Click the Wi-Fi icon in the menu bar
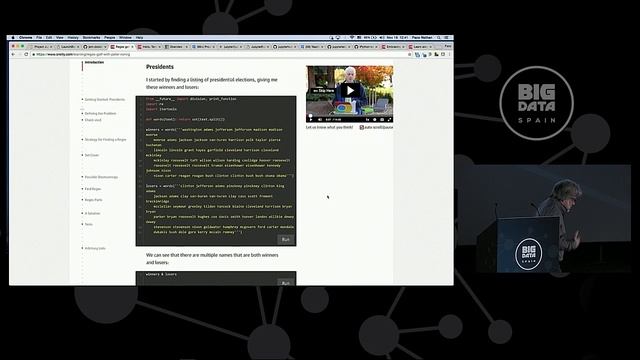This screenshot has width=640, height=360. coord(351,38)
